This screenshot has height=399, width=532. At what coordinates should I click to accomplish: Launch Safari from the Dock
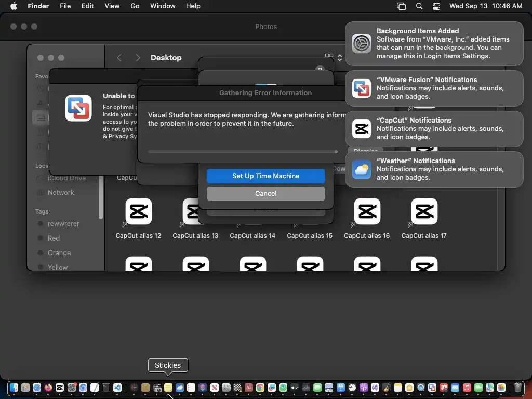click(37, 388)
